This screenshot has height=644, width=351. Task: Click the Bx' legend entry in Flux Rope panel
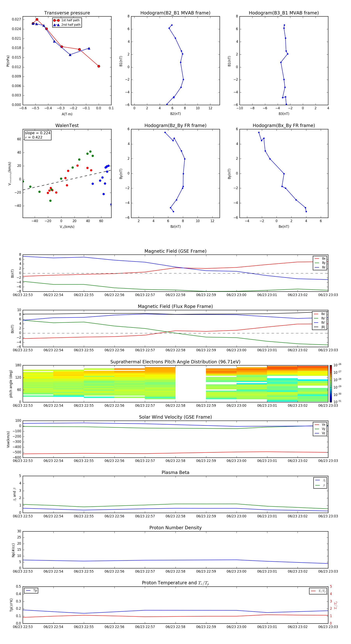(x=320, y=314)
